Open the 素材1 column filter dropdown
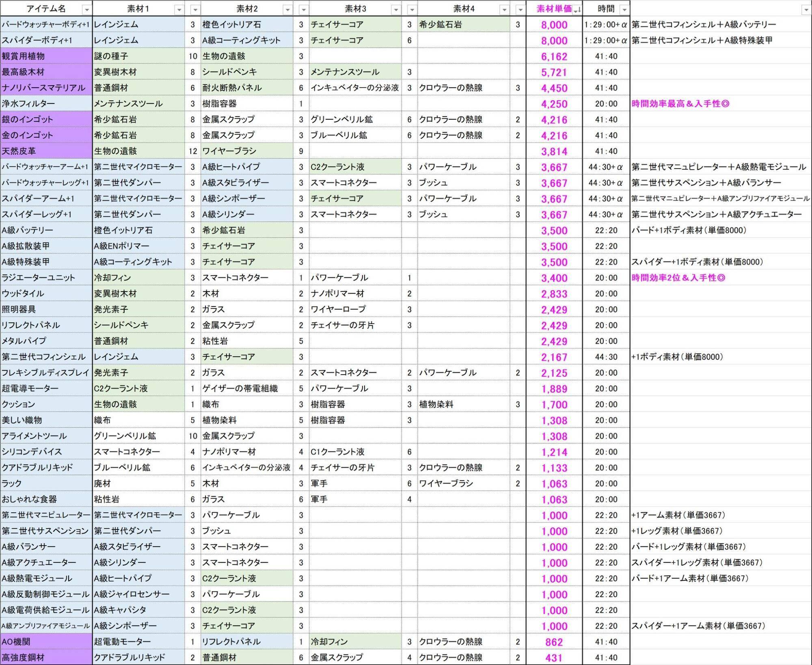812x665 pixels. (179, 9)
